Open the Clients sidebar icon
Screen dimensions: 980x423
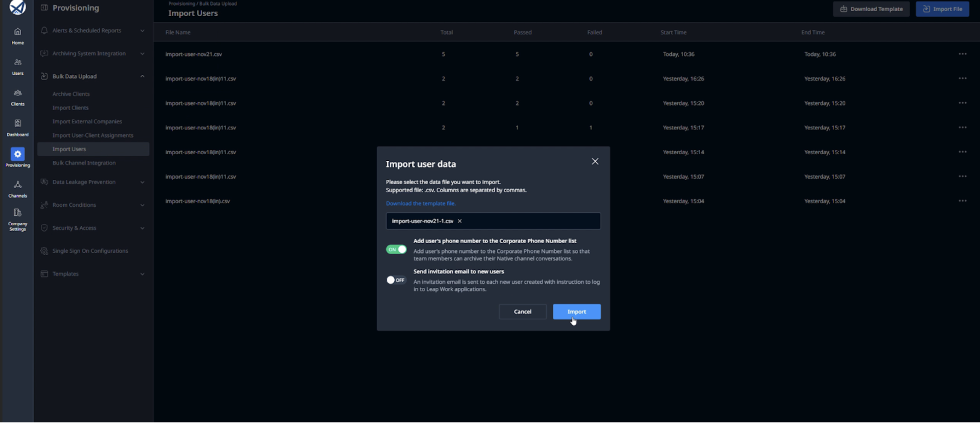click(x=18, y=97)
